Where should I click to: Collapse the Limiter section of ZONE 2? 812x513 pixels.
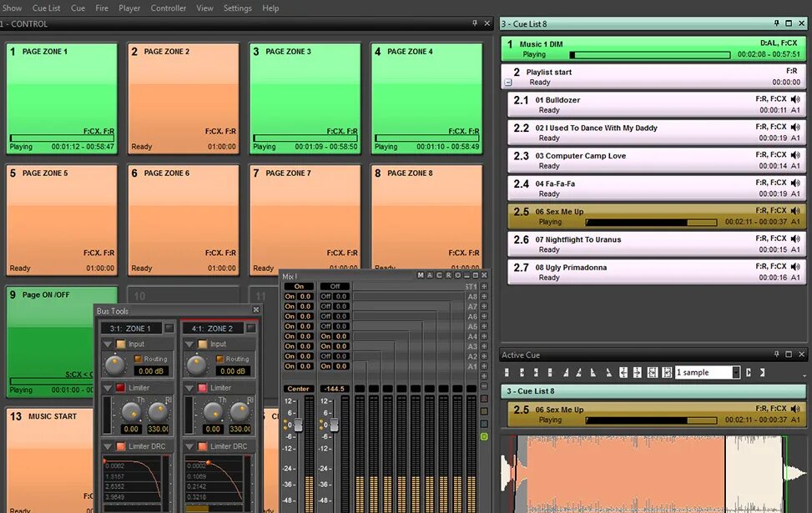click(189, 388)
